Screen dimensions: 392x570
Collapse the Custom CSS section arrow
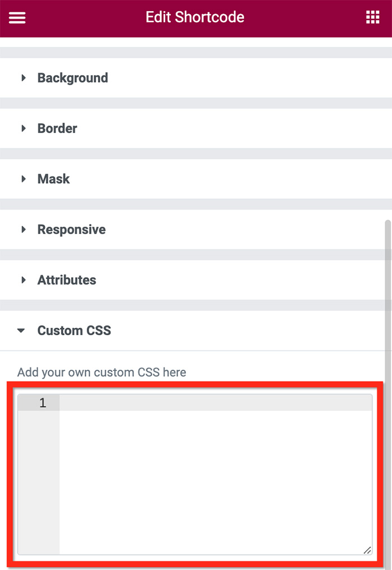coord(21,330)
